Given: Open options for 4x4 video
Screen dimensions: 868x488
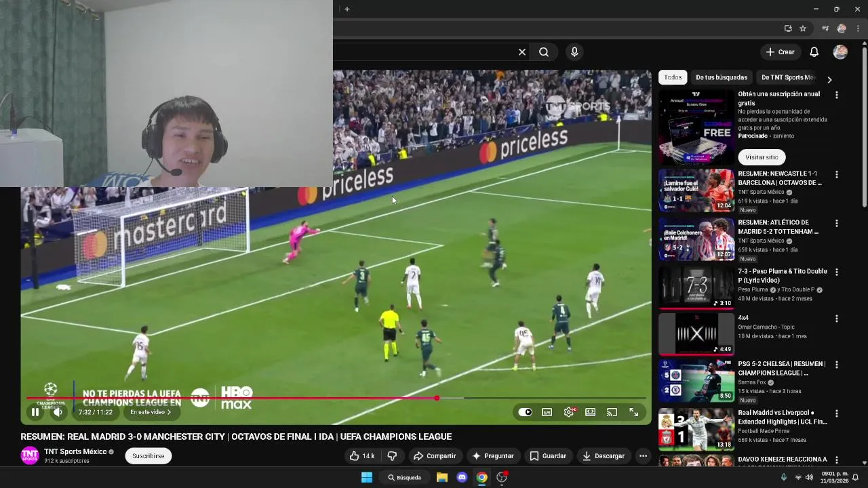Looking at the screenshot, I should tap(837, 319).
